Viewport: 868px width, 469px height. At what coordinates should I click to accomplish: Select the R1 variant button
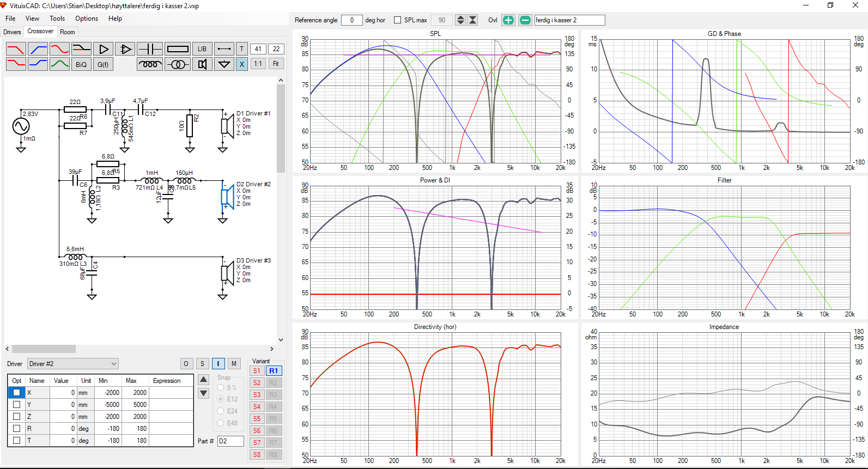(x=274, y=371)
